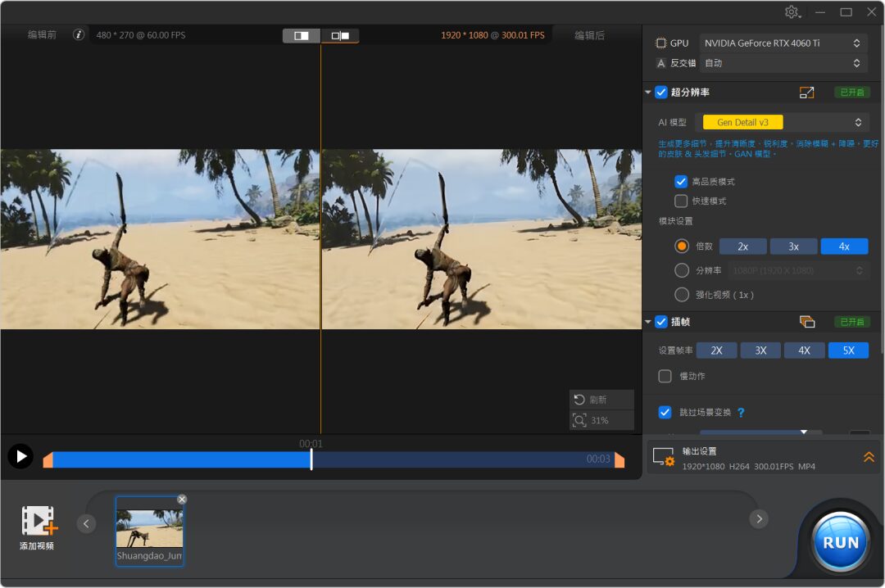This screenshot has width=885, height=588.
Task: Select the multiplier radio button
Action: [682, 247]
